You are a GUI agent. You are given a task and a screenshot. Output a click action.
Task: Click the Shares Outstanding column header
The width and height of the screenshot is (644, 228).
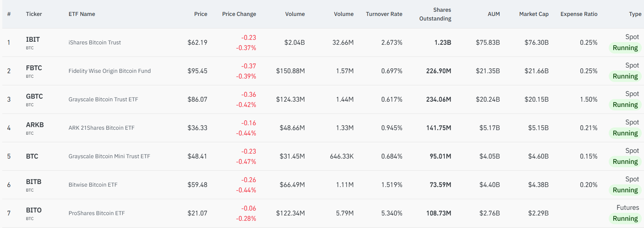click(435, 14)
